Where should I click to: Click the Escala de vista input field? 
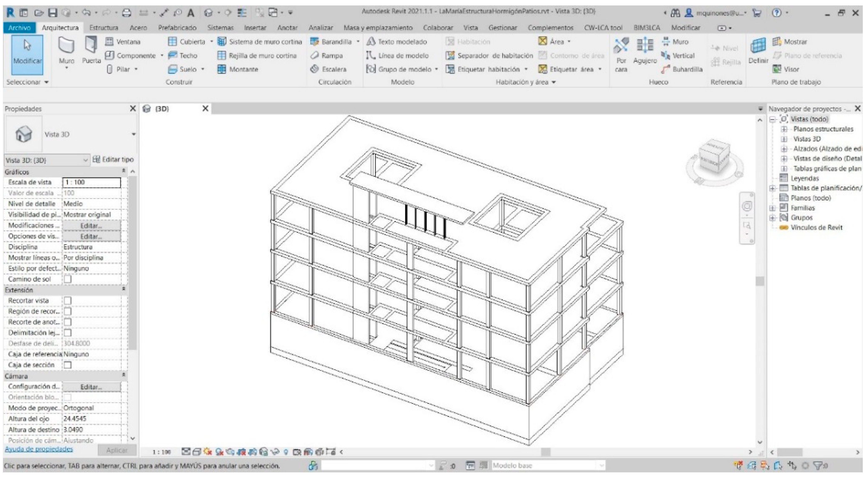click(x=91, y=182)
